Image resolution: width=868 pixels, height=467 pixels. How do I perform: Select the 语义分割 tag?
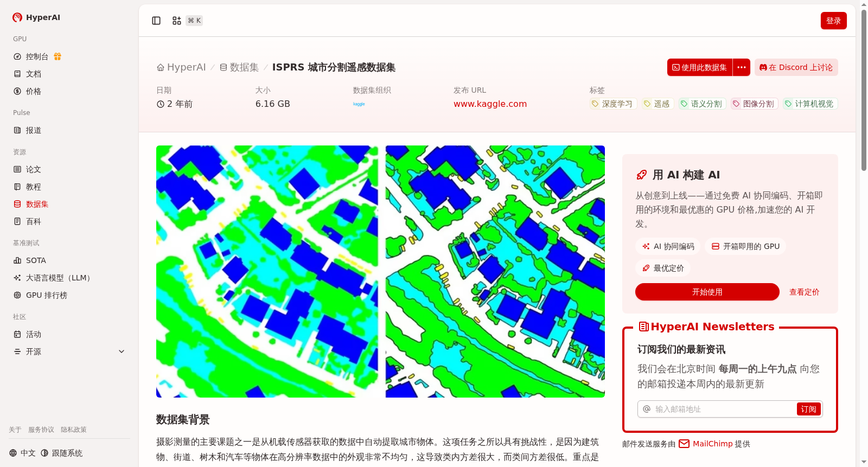[x=702, y=104]
